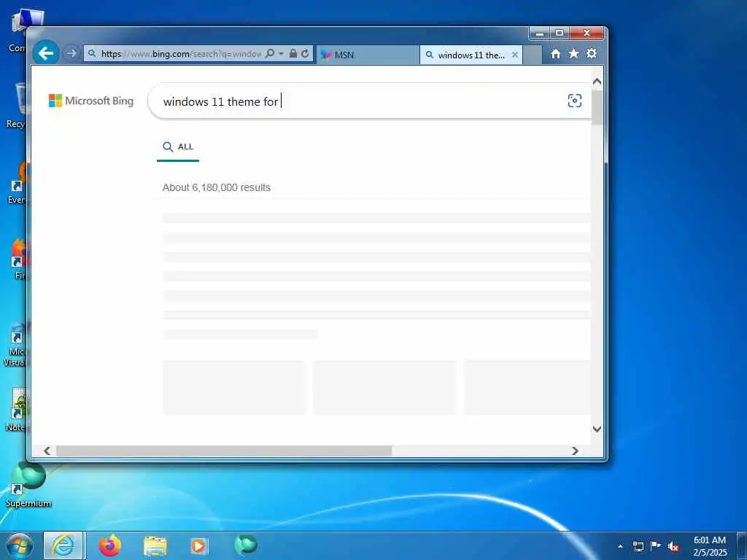
Task: Minimize the Internet Explorer window
Action: pyautogui.click(x=540, y=34)
